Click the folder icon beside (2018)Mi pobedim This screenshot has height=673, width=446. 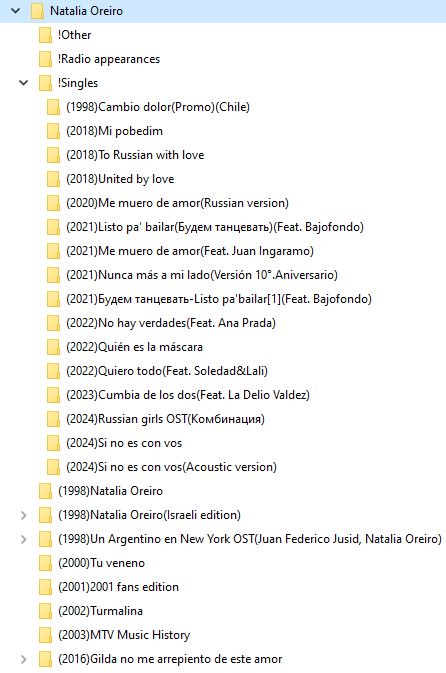point(53,131)
